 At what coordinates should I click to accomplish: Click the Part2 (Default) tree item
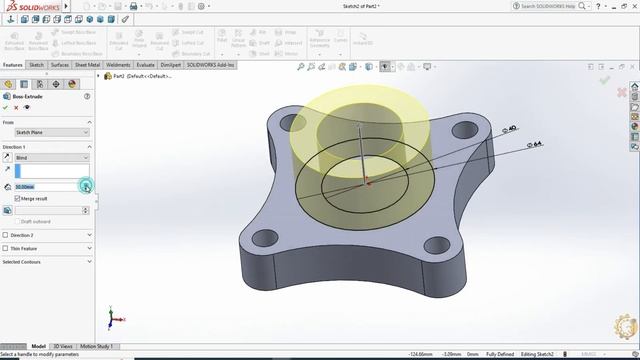142,76
